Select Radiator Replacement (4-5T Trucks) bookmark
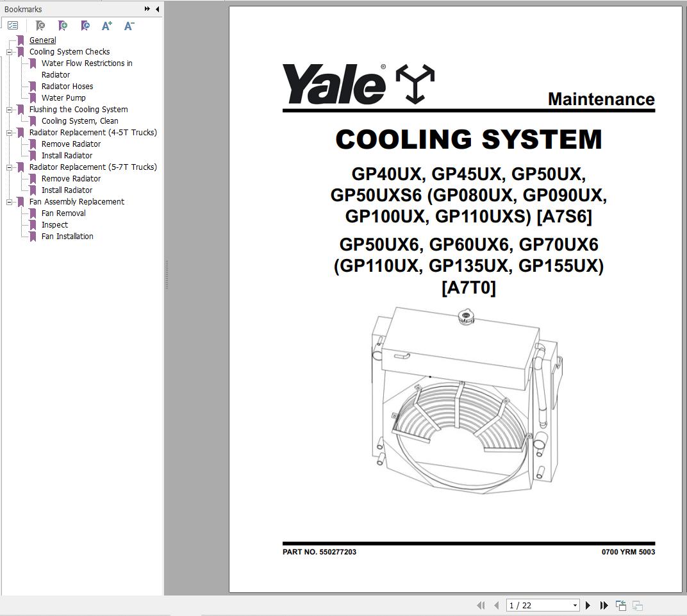 pyautogui.click(x=93, y=132)
